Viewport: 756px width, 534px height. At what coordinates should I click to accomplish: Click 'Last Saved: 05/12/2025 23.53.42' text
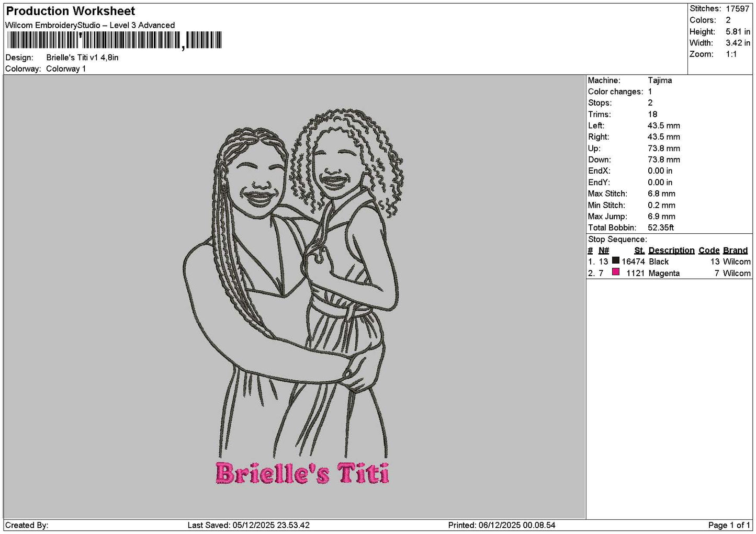coord(249,525)
